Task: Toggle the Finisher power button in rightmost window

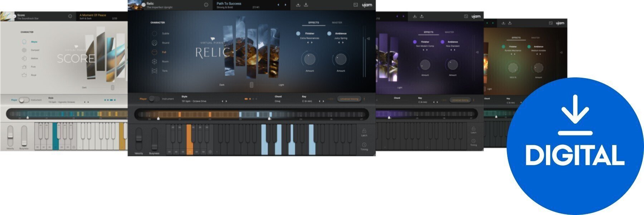Action: coord(503,47)
